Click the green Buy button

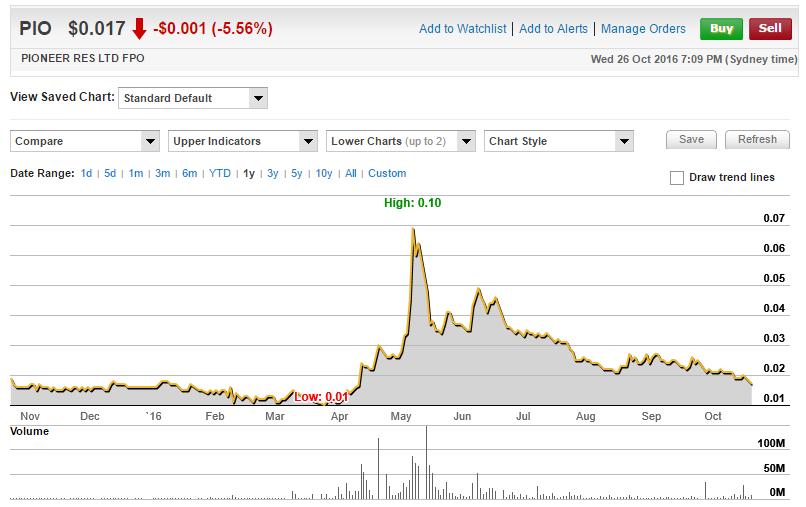click(722, 28)
